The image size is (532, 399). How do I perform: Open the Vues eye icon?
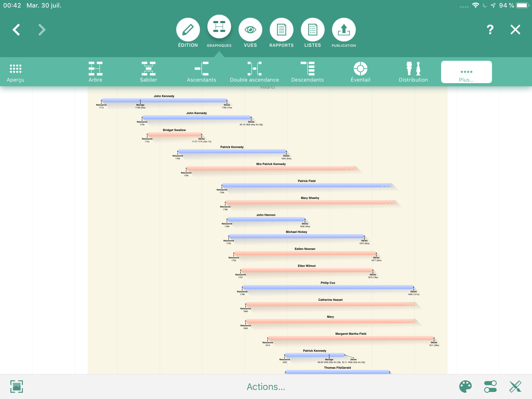[x=250, y=30]
